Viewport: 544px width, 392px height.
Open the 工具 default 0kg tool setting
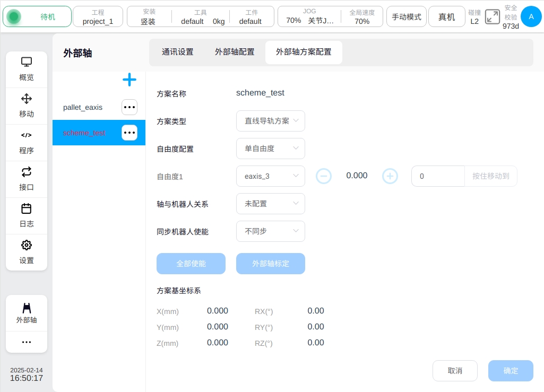click(x=201, y=16)
